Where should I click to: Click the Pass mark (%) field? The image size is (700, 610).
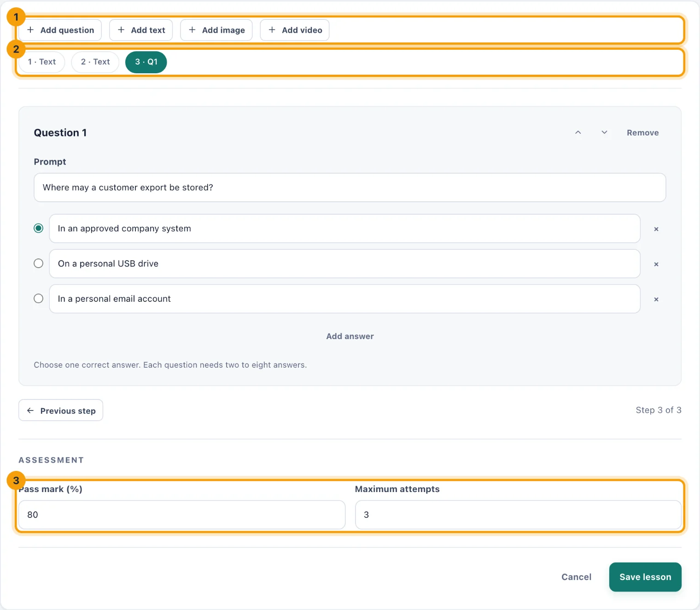coord(182,515)
